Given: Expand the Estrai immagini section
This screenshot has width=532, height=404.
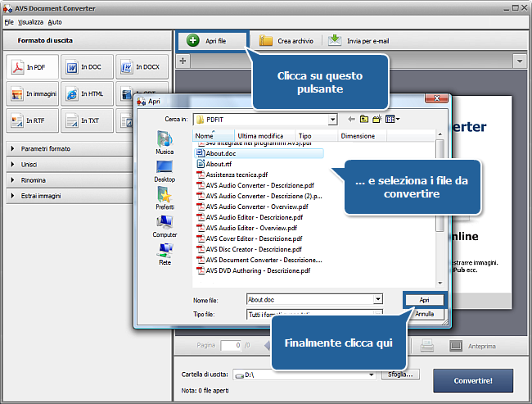Looking at the screenshot, I should coord(70,196).
